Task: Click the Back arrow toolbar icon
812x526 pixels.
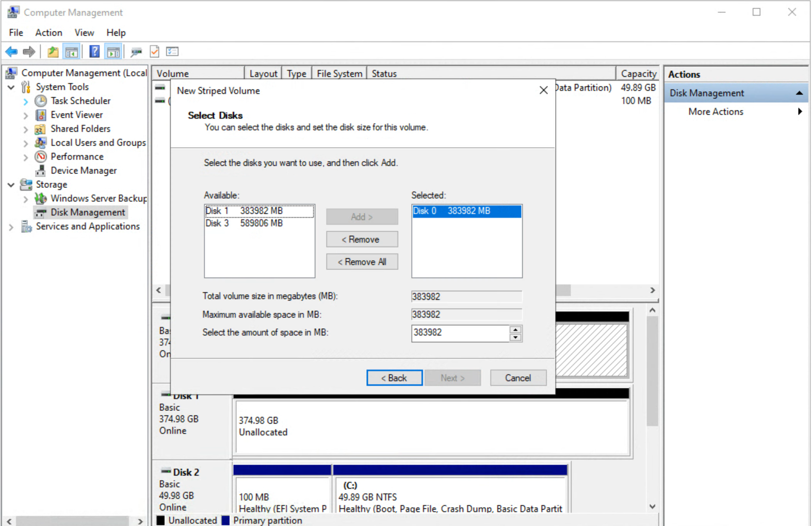Action: point(11,52)
